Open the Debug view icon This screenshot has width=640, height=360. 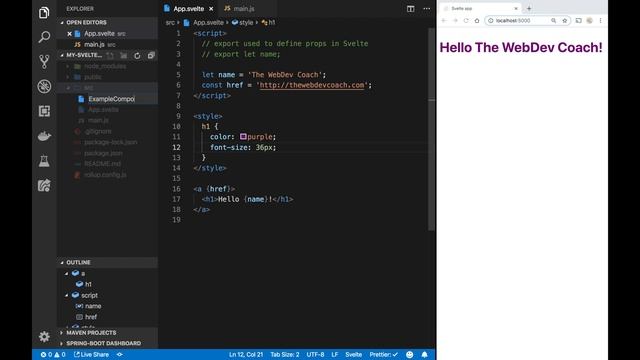click(x=44, y=87)
